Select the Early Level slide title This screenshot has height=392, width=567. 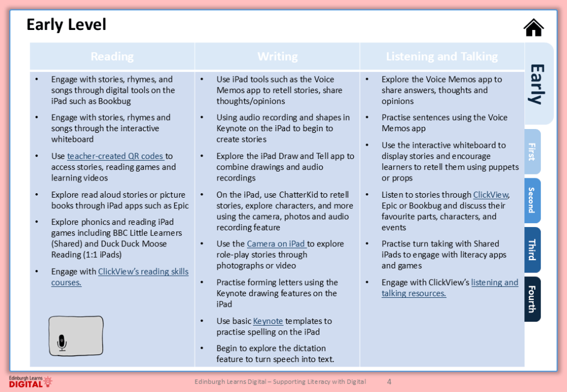point(66,25)
